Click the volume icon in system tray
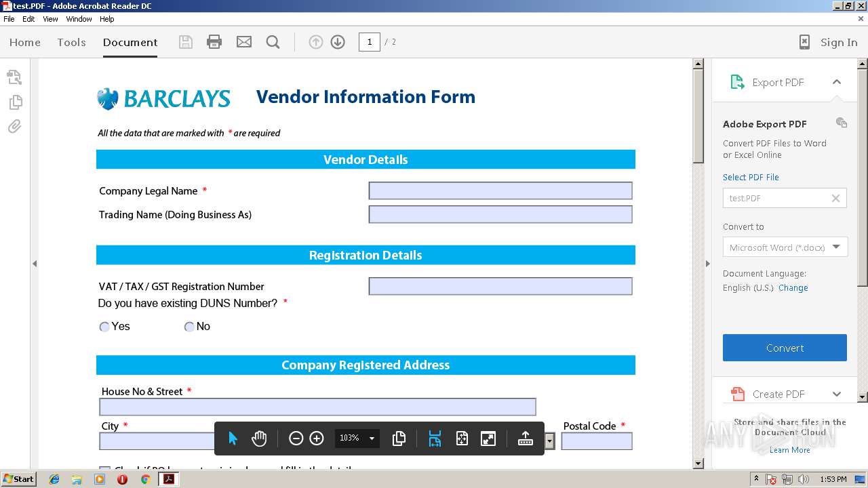The width and height of the screenshot is (868, 488). tap(804, 479)
